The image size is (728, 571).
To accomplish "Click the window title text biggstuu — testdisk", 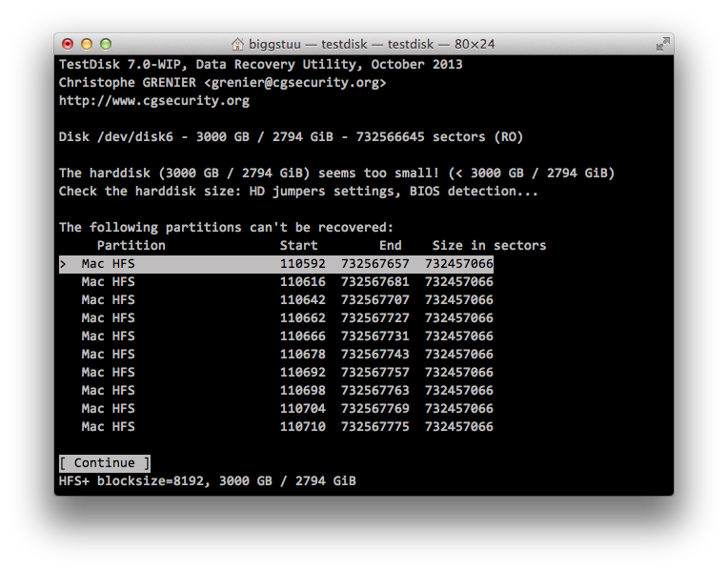I will pos(308,44).
